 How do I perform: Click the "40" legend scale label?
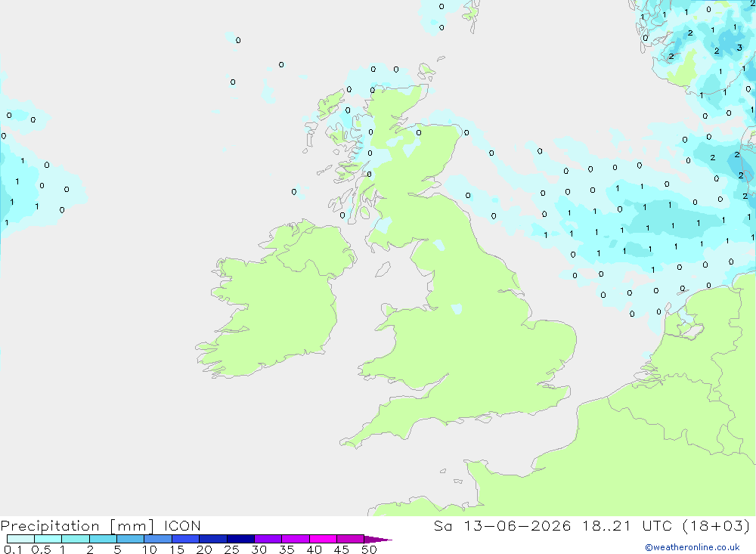(314, 549)
